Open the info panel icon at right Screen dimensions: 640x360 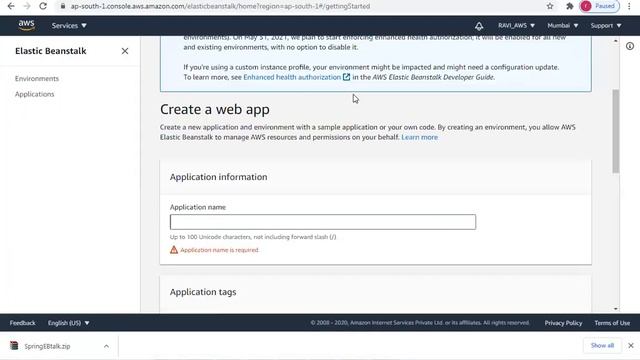[x=630, y=46]
